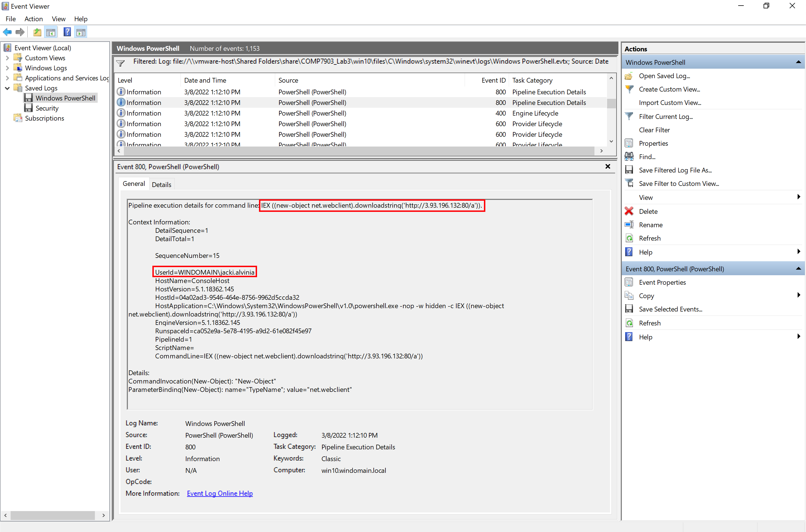This screenshot has width=806, height=532.
Task: Collapse the Saved Logs tree node
Action: click(8, 88)
